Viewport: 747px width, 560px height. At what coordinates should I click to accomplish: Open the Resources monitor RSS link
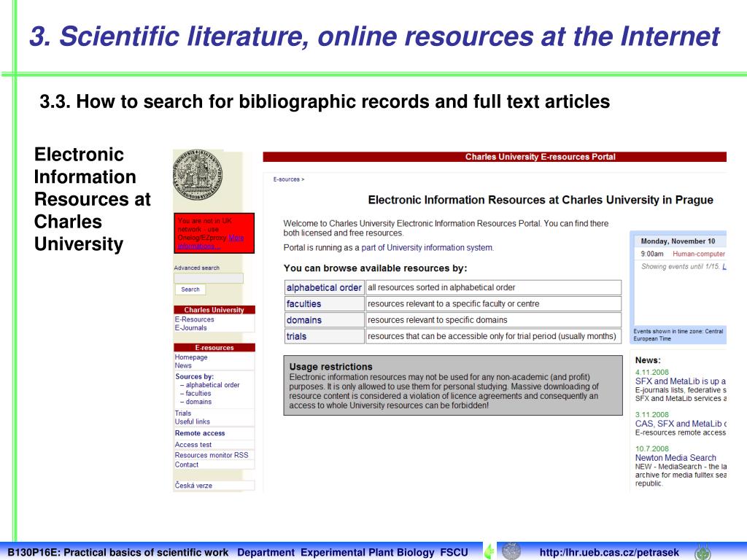pyautogui.click(x=212, y=455)
